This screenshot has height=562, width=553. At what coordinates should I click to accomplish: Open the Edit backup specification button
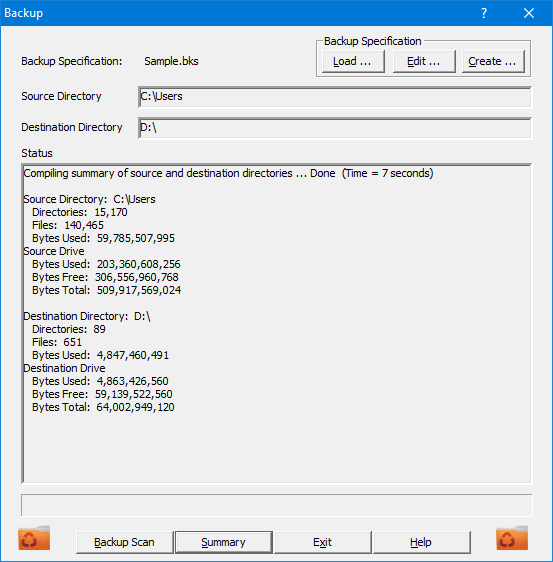click(424, 62)
